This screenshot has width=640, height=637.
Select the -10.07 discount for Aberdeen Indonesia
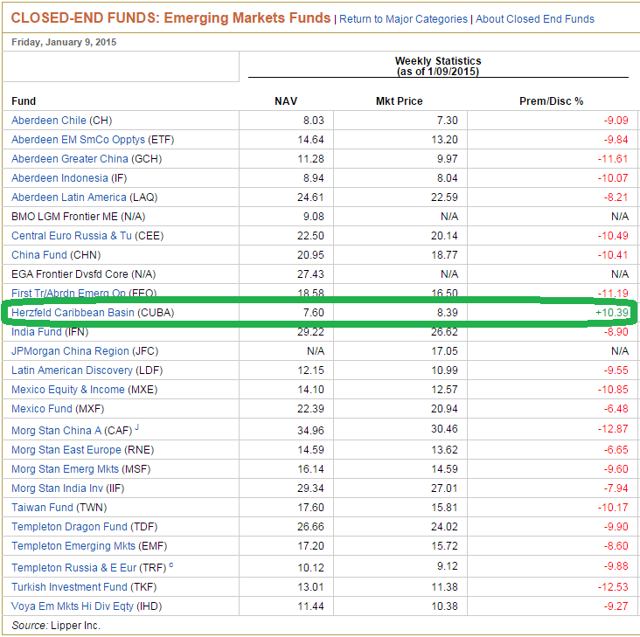click(613, 178)
